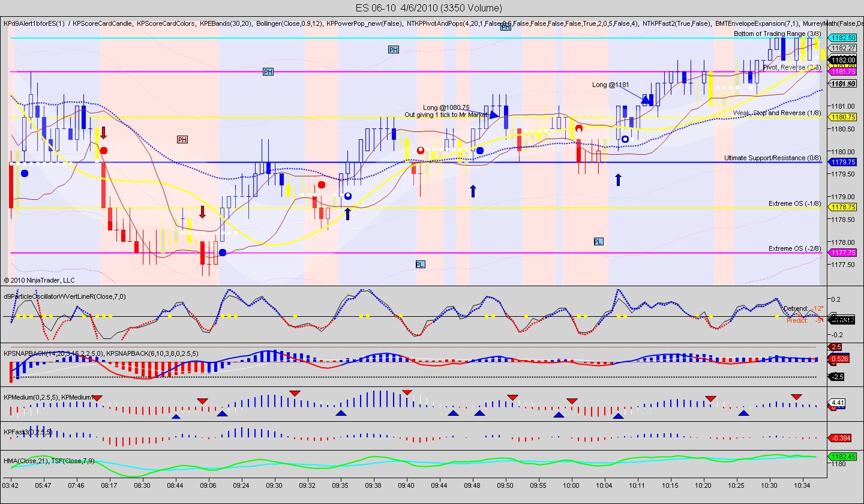The width and height of the screenshot is (864, 504).
Task: Click the red down arrow above 08:17 candles
Action: tap(103, 133)
